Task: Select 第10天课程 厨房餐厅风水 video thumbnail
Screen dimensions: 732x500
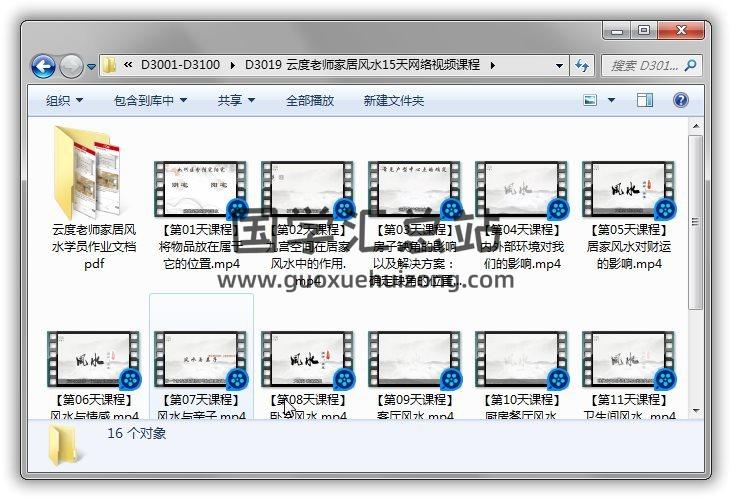Action: (x=521, y=359)
